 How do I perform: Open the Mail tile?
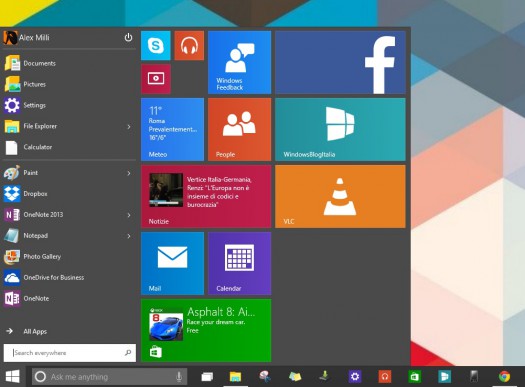172,263
